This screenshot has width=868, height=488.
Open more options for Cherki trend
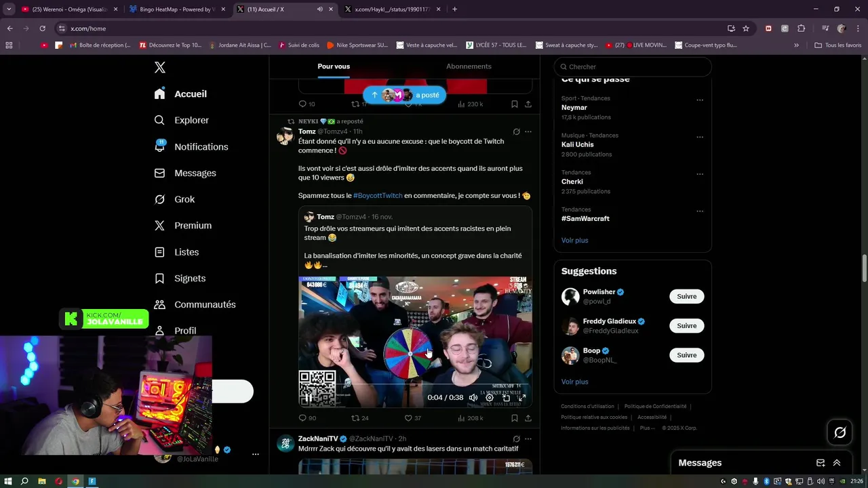point(700,174)
